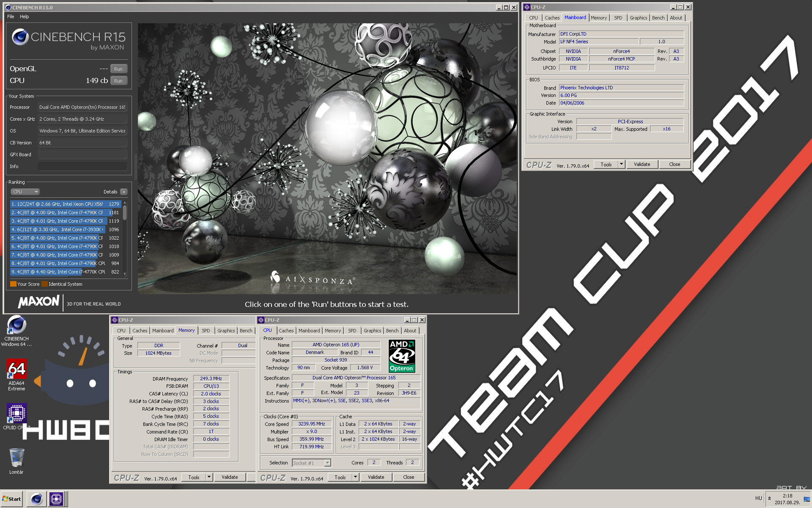Screen dimensions: 812x508
Task: Click Tools button in CPU tab CPU-Z window
Action: 340,477
